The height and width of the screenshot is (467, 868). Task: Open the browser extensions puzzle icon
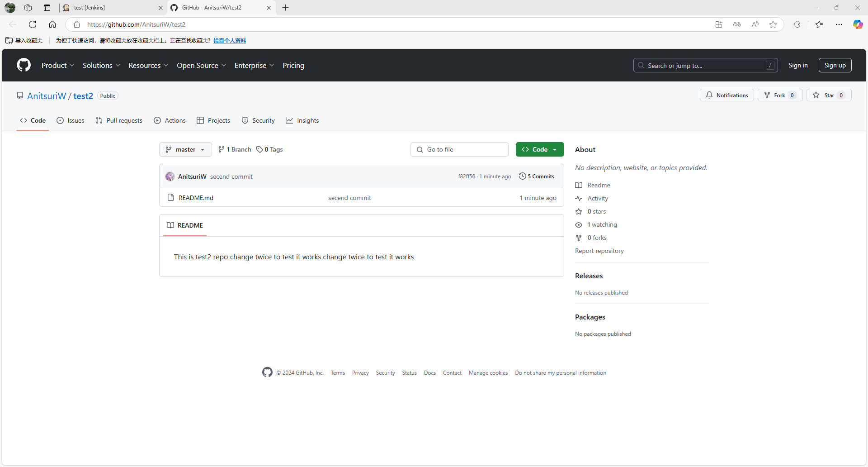[797, 24]
